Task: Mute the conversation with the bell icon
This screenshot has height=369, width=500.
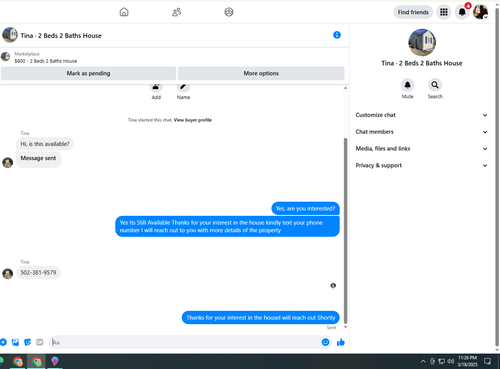Action: [407, 85]
